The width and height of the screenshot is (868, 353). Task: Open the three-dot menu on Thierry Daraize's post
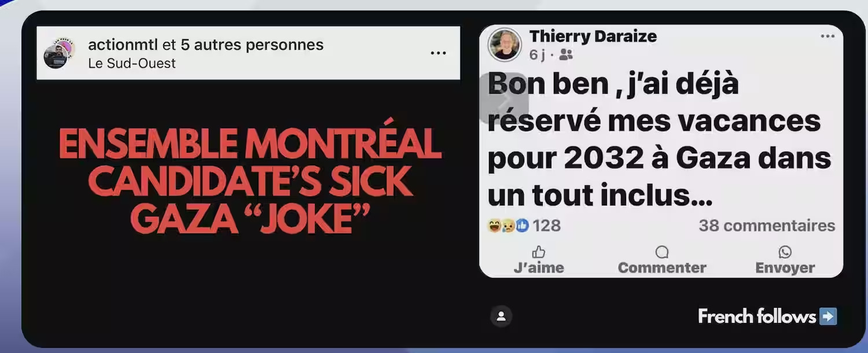tap(827, 36)
